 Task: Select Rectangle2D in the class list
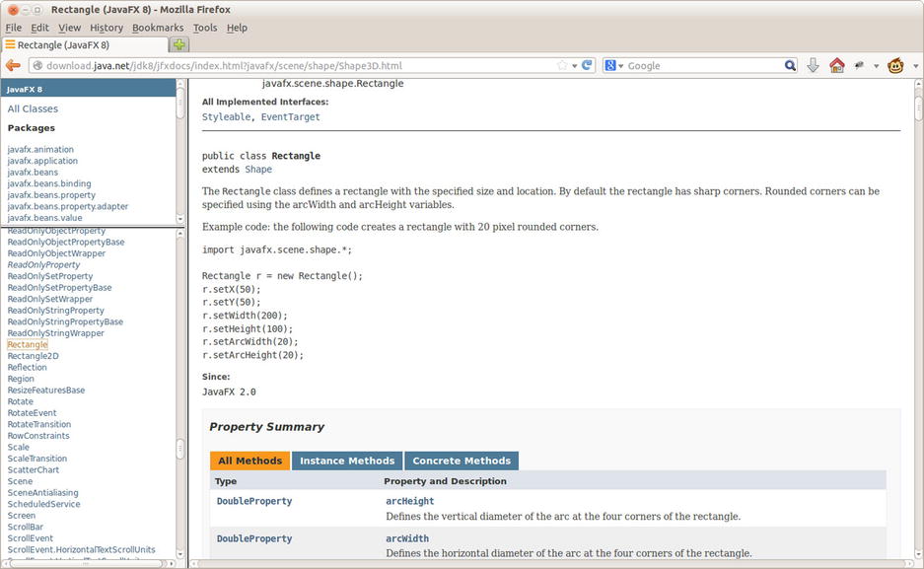click(x=33, y=356)
